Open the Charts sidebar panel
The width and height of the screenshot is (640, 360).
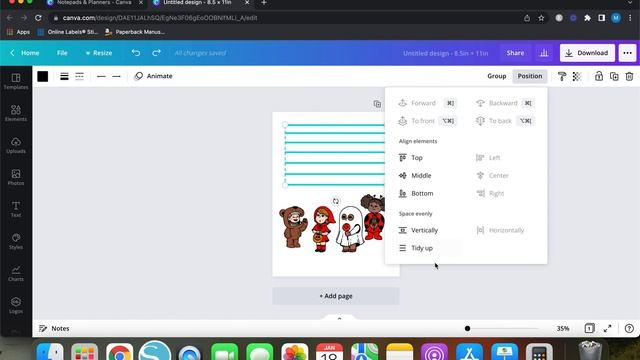click(x=16, y=273)
